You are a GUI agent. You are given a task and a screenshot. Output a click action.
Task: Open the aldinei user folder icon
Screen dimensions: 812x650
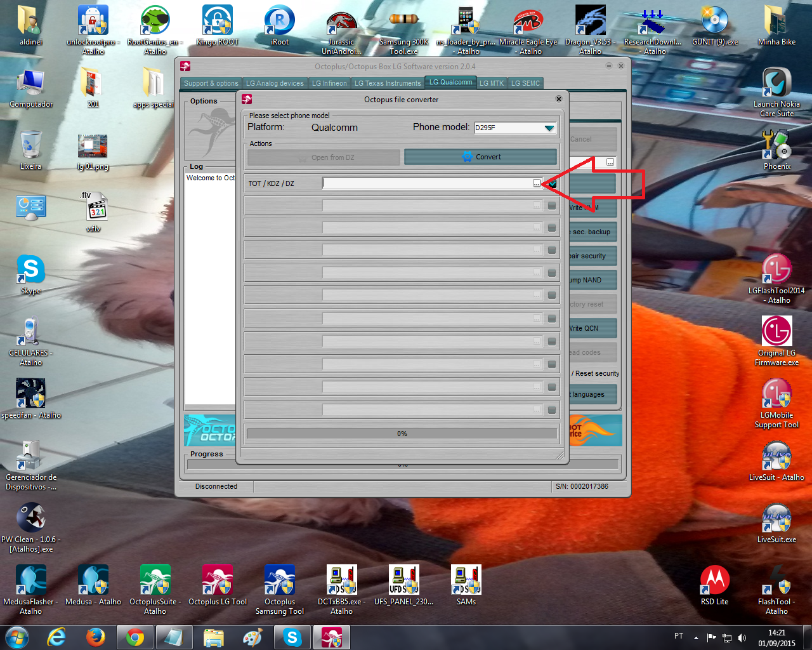30,26
